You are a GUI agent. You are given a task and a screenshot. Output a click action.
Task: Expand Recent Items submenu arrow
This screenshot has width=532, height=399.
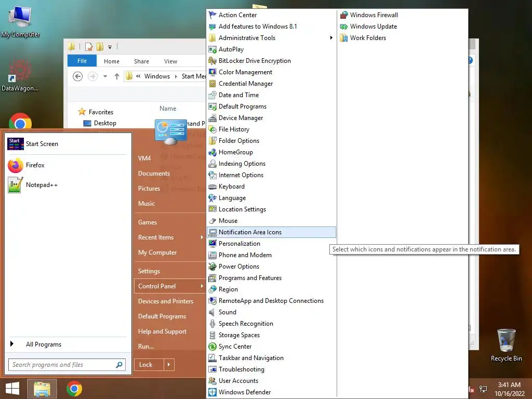coord(202,237)
